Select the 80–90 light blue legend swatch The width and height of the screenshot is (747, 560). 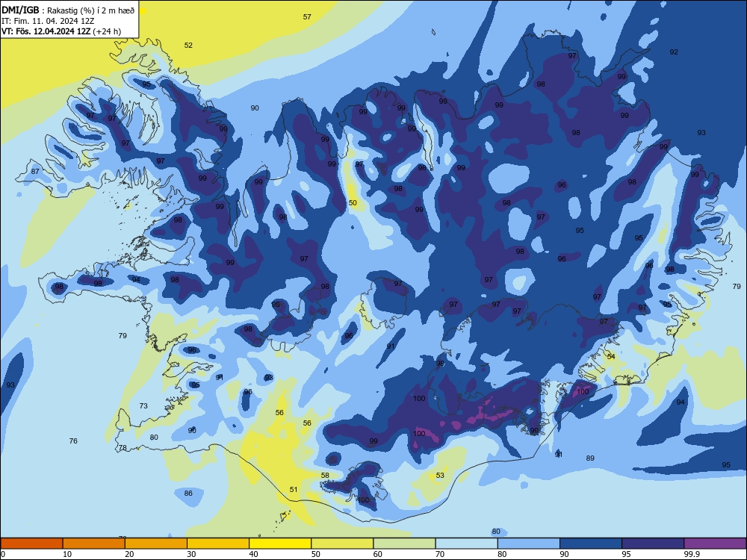point(529,544)
